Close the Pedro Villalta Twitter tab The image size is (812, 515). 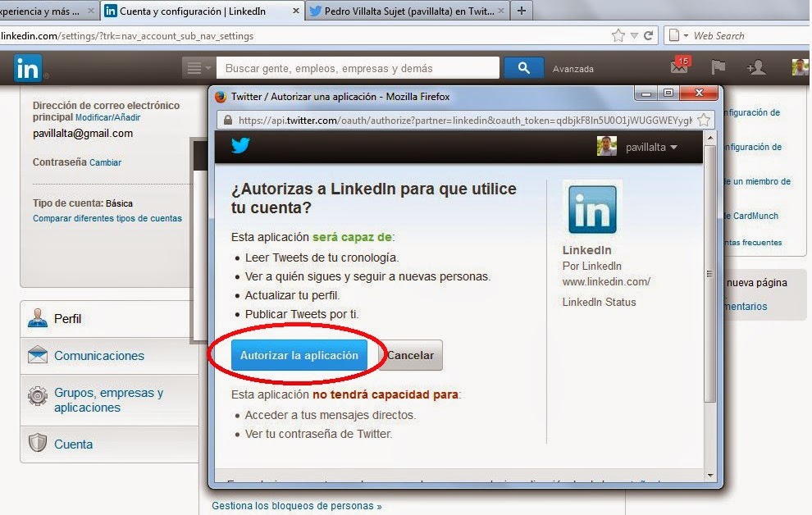tap(501, 11)
